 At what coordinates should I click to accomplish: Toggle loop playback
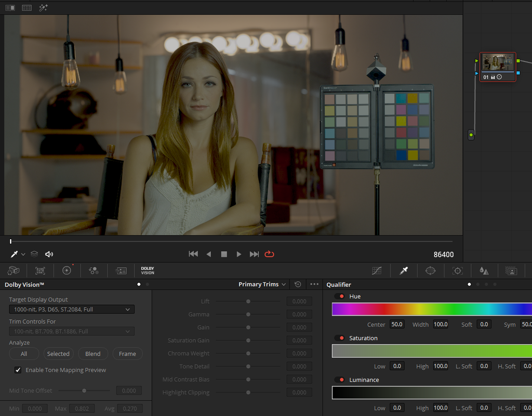tap(270, 254)
